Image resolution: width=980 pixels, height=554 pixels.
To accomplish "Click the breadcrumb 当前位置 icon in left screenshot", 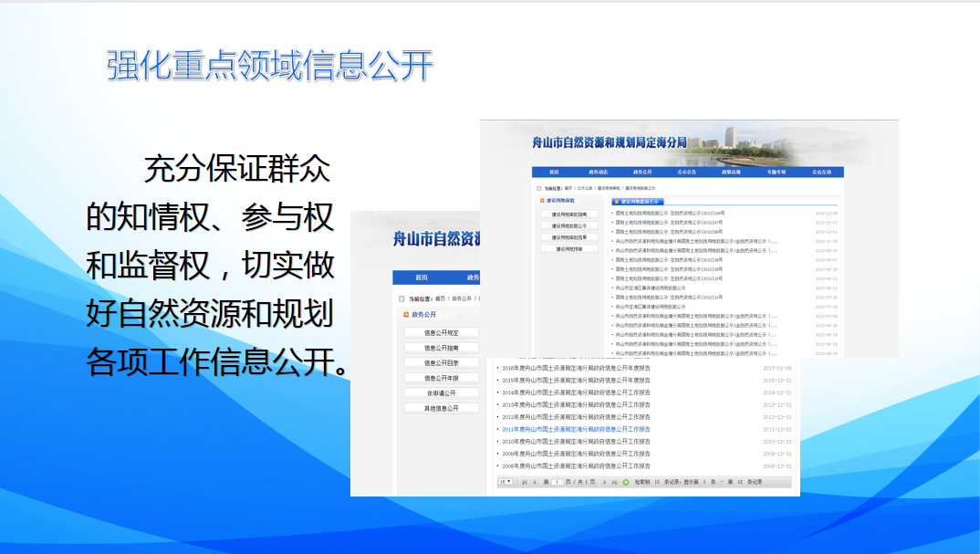I will pyautogui.click(x=401, y=298).
